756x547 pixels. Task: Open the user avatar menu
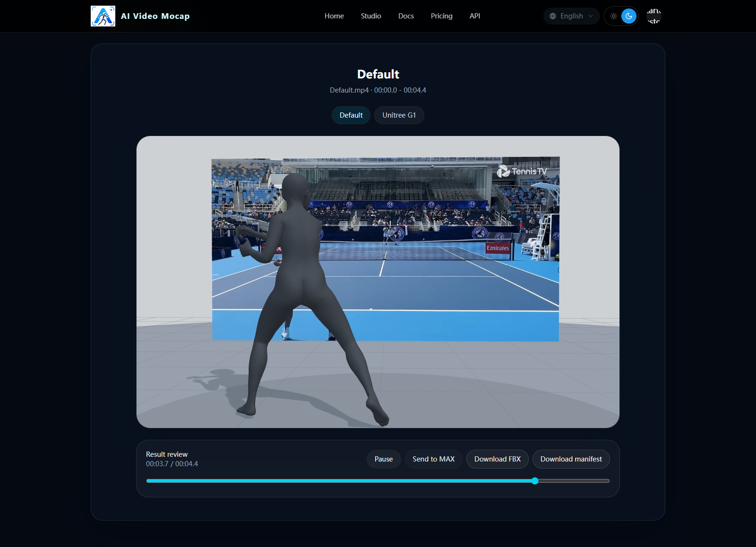(x=653, y=16)
